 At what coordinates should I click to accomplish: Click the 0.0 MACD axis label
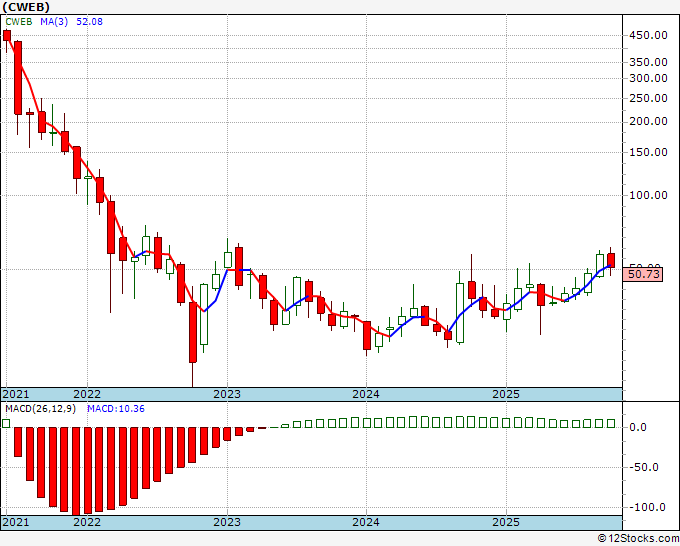[x=638, y=428]
